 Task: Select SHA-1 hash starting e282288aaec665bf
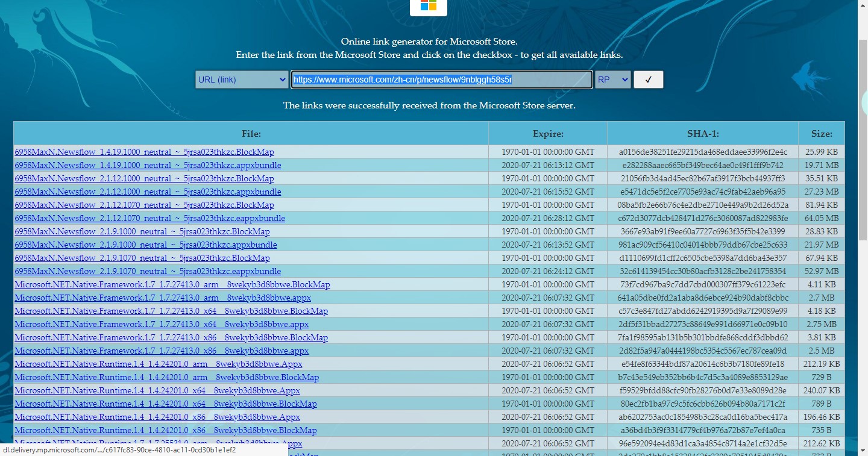[x=703, y=165]
